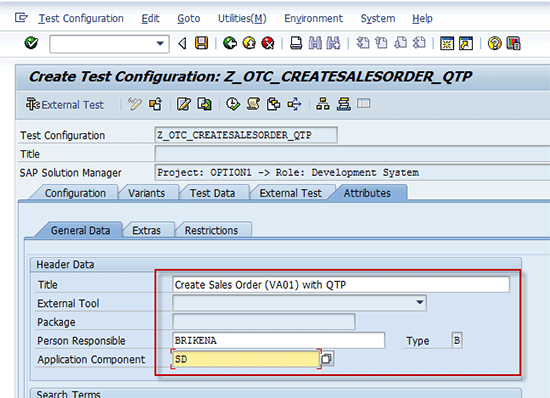Click the Copy object icon
Screen dimensions: 550x398
[x=204, y=104]
